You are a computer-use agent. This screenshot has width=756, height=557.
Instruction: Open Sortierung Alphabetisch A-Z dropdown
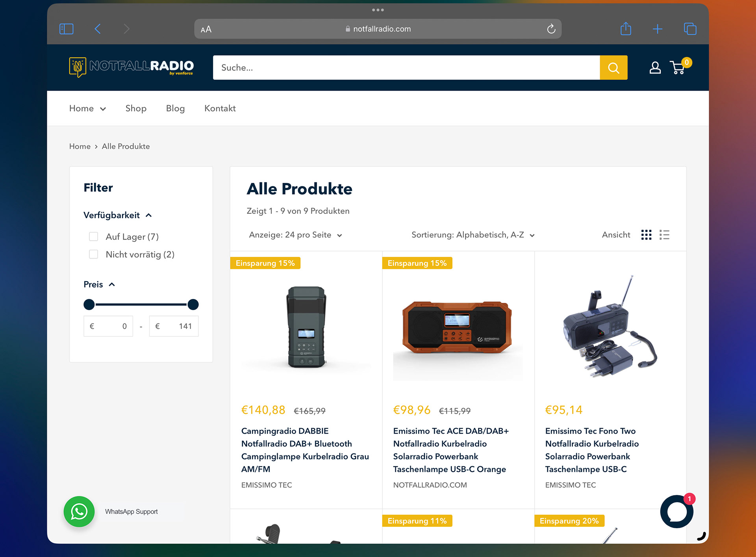tap(473, 235)
